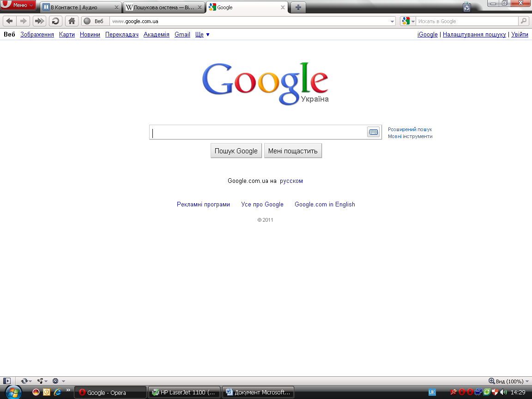
Task: Open the red Opera Меню button
Action: point(18,5)
